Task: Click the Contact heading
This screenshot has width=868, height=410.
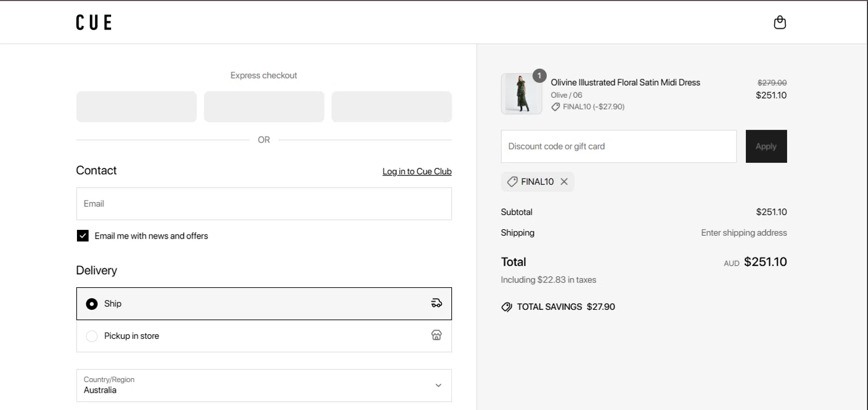Action: coord(97,170)
